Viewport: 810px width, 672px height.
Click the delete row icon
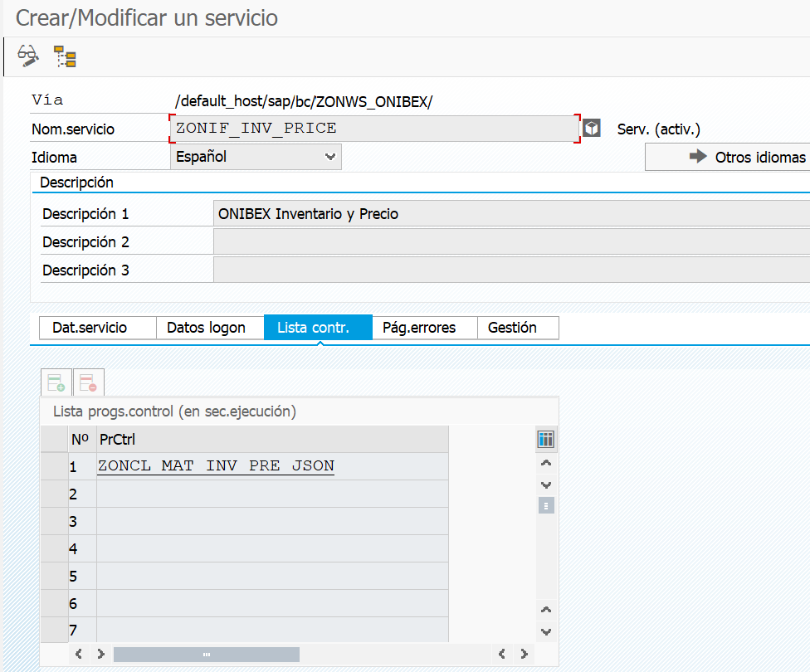click(88, 382)
